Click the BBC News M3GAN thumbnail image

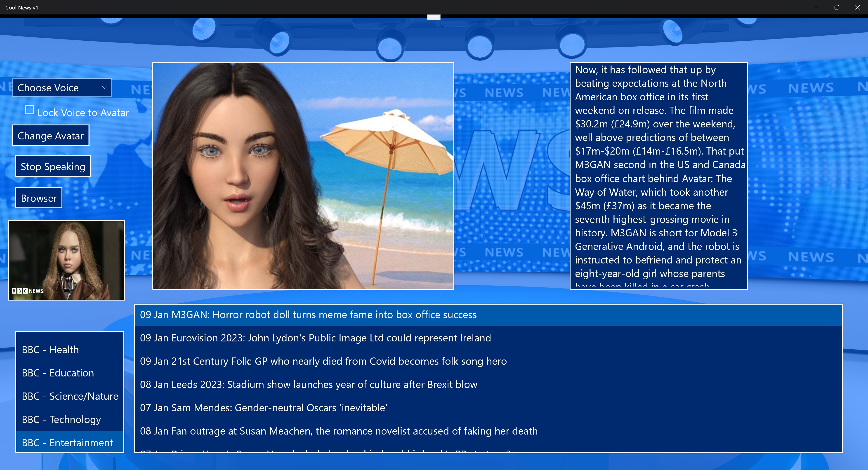coord(67,261)
